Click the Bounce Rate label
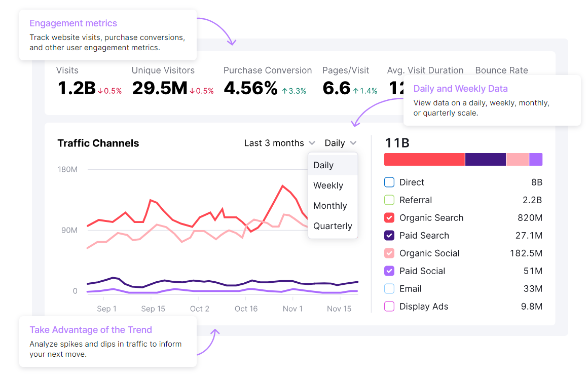 coord(501,70)
